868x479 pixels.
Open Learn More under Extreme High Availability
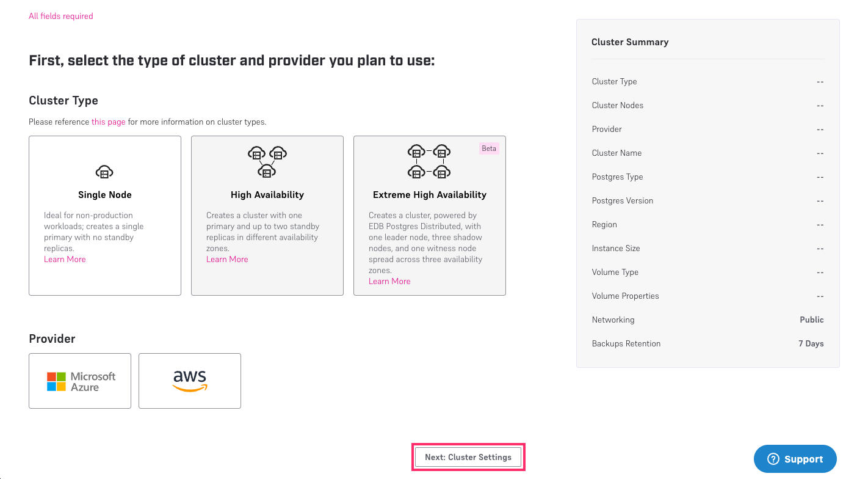coord(389,281)
